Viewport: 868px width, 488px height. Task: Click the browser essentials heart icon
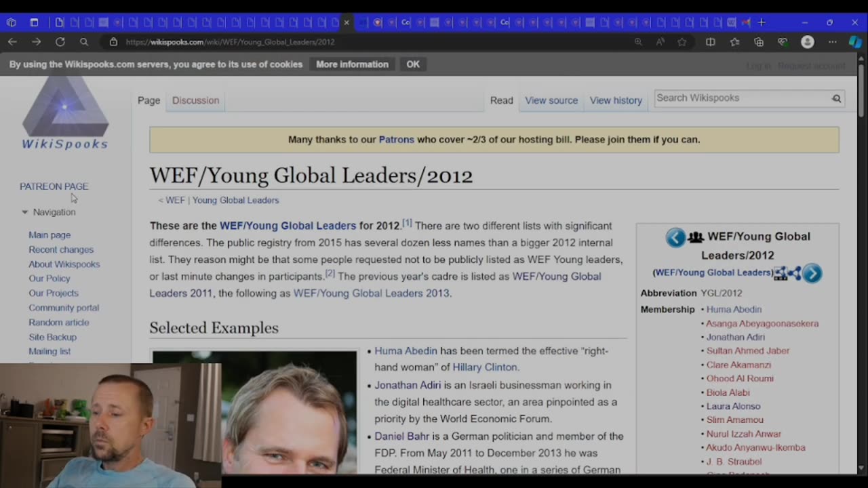783,41
